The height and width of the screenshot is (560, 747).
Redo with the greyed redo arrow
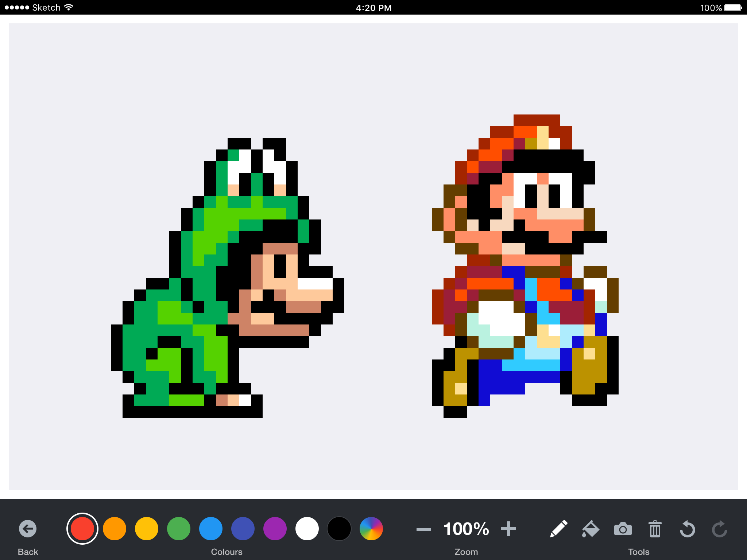tap(720, 529)
